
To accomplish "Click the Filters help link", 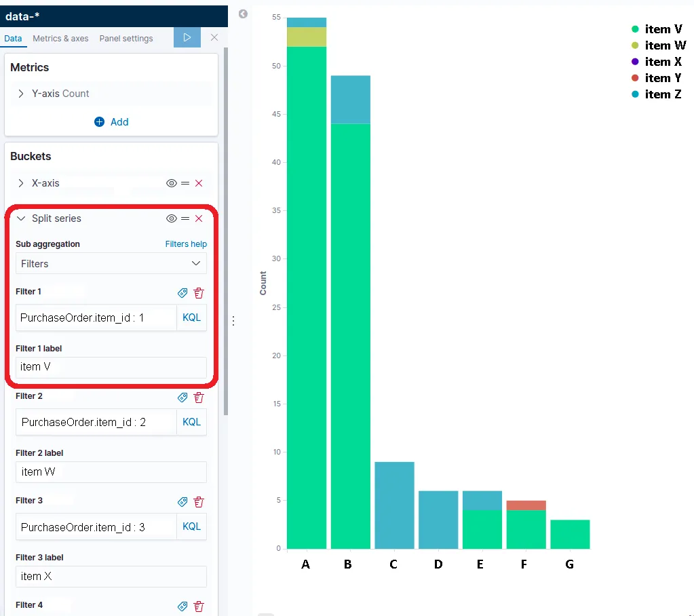I will click(186, 244).
